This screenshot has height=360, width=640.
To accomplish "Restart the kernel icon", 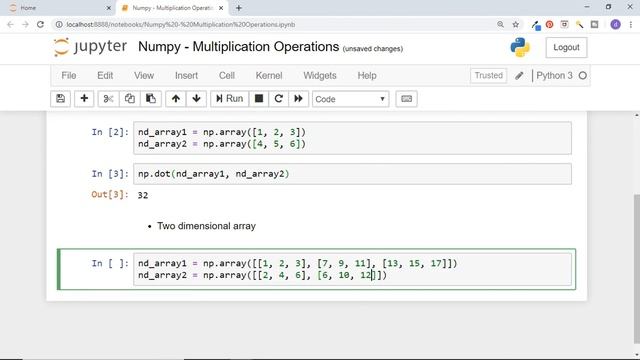I will point(278,99).
